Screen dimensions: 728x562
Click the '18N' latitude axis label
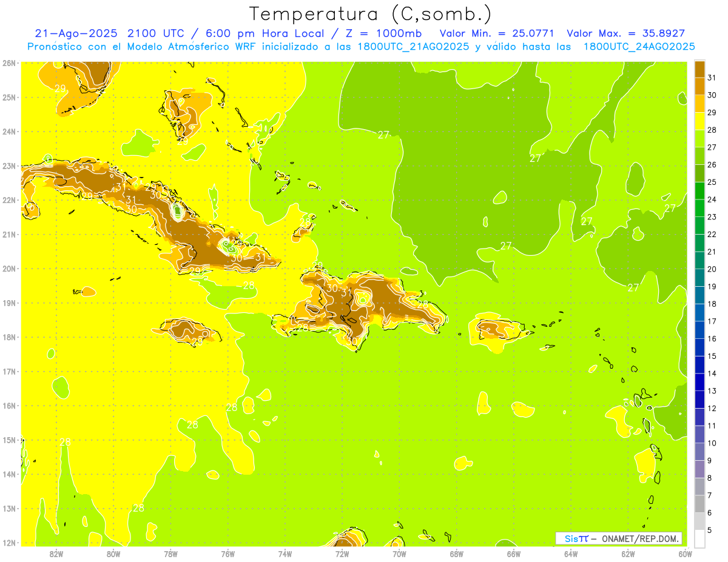[9, 337]
